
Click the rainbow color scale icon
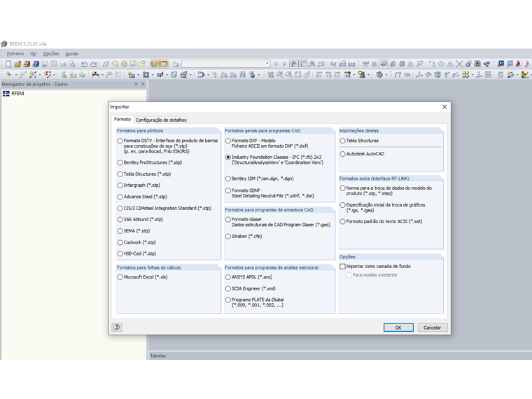pyautogui.click(x=525, y=75)
